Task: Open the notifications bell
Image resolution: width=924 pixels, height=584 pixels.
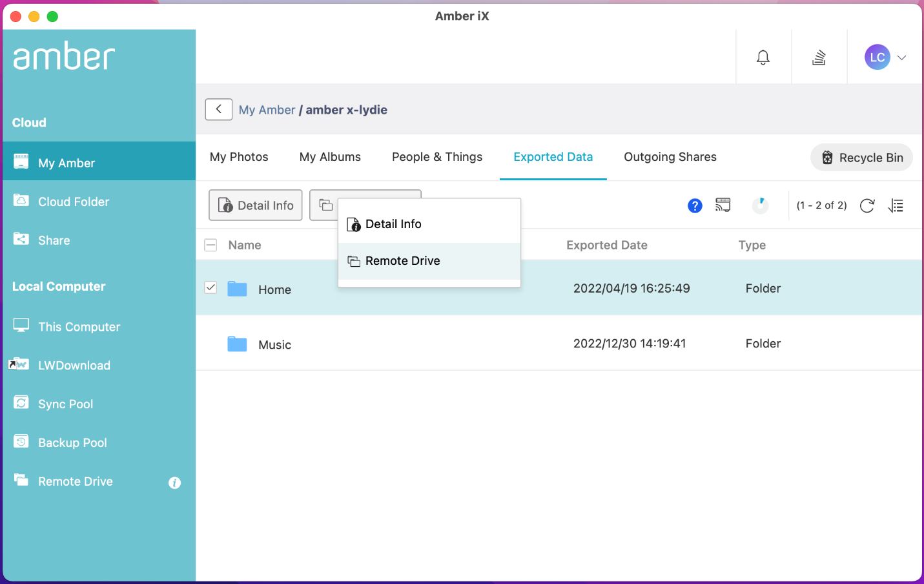Action: pyautogui.click(x=763, y=57)
